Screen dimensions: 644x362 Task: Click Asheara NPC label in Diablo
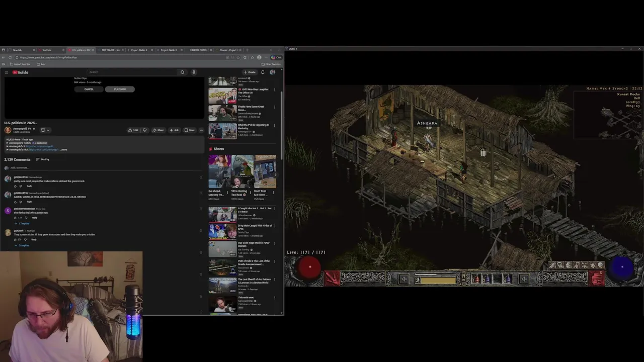(427, 123)
